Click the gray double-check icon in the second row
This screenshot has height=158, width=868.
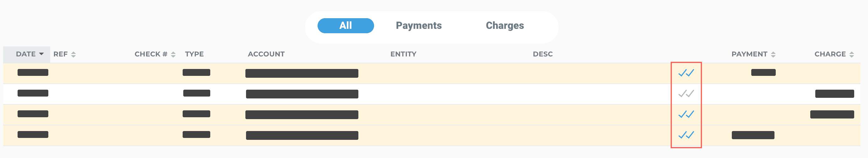(686, 93)
